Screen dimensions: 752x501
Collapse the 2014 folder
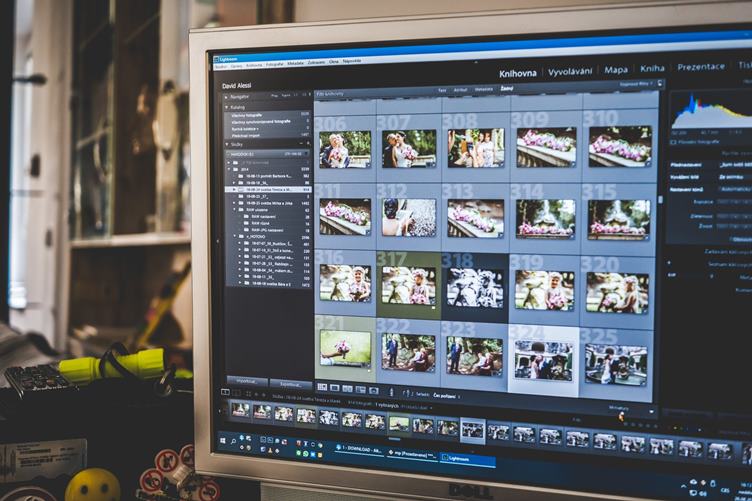(x=229, y=169)
